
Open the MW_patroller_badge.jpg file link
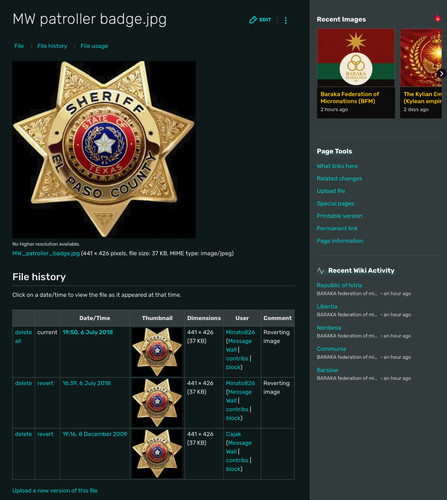click(46, 253)
